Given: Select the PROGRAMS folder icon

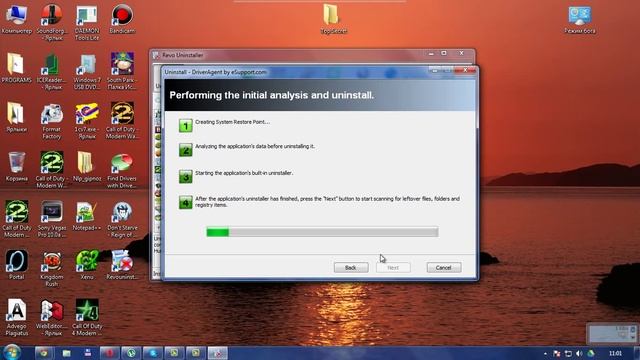Looking at the screenshot, I should point(16,69).
